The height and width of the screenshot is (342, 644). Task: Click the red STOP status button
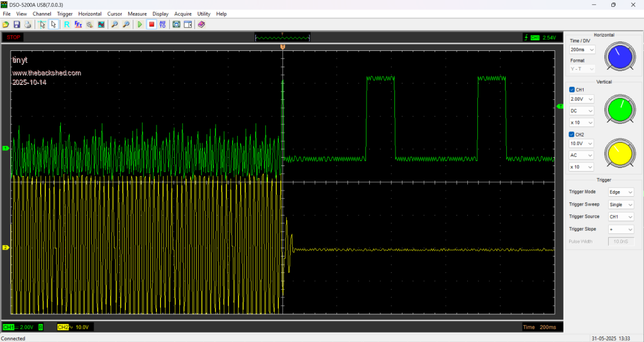pos(13,37)
